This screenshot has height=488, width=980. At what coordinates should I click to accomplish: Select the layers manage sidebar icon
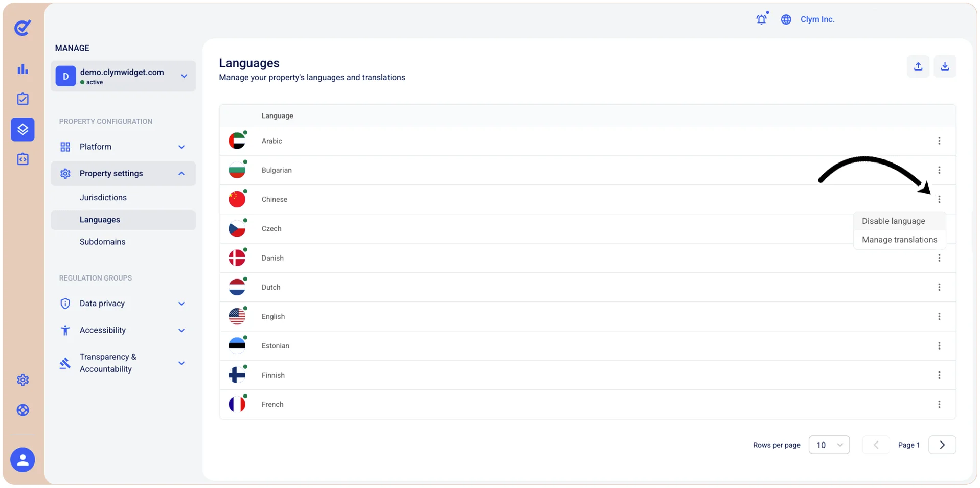22,129
